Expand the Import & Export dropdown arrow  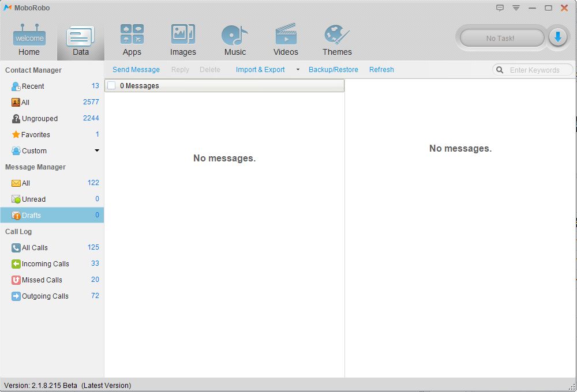click(x=298, y=70)
